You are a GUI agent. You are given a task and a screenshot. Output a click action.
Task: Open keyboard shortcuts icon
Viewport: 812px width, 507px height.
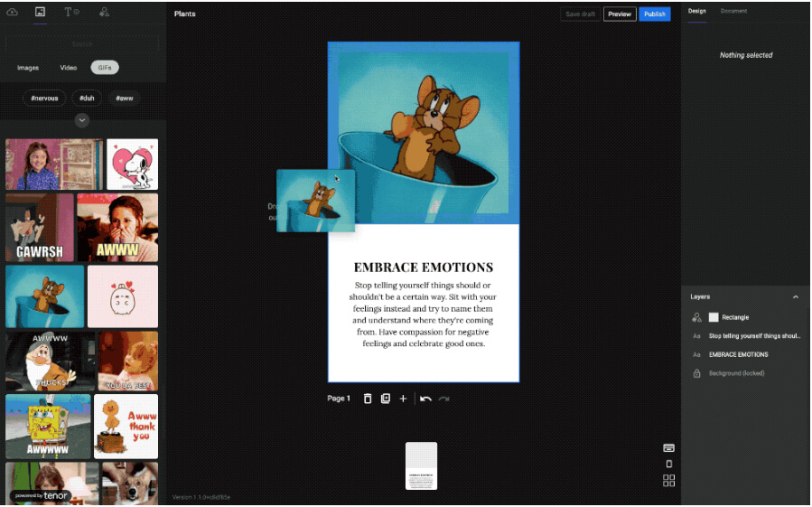coord(668,448)
